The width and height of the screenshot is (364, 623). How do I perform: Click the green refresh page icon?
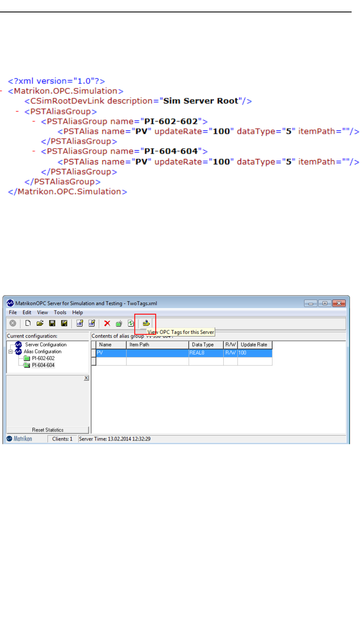131,323
